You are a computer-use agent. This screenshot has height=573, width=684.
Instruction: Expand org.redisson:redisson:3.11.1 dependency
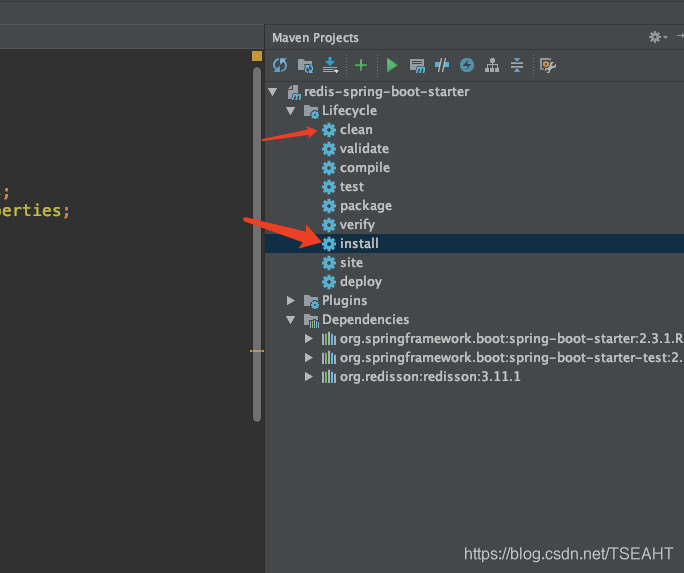308,376
